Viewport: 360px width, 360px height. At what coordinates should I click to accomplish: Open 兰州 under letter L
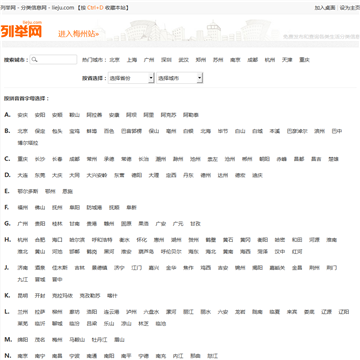22,312
